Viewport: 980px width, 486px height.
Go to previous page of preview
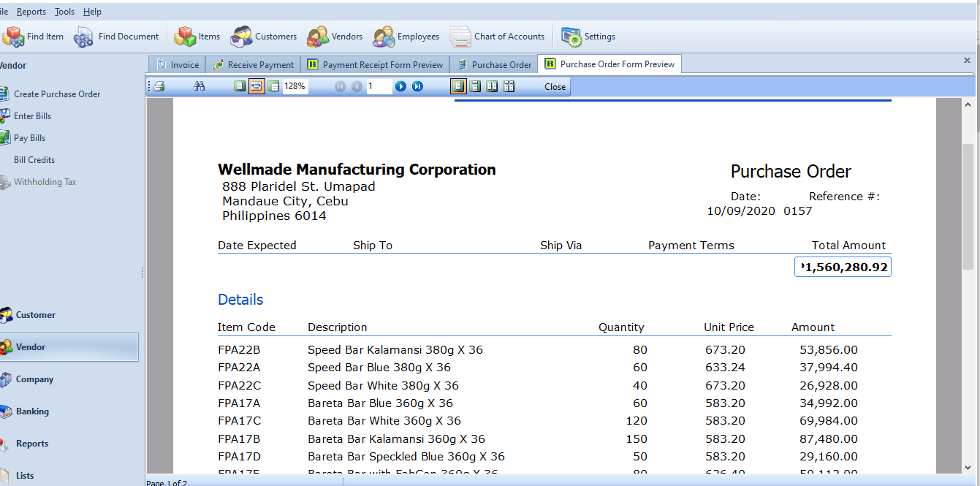pyautogui.click(x=357, y=86)
